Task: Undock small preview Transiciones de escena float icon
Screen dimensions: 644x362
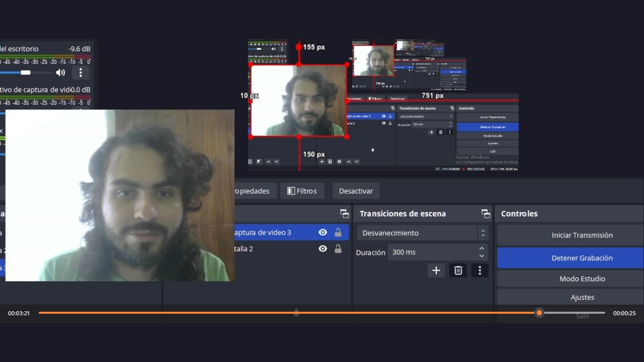Action: click(452, 108)
